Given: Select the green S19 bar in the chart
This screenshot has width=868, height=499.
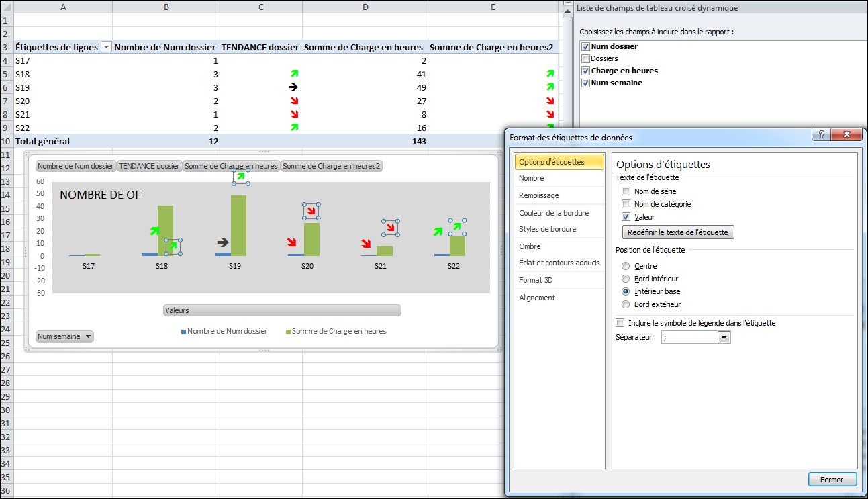Looking at the screenshot, I should (x=239, y=226).
